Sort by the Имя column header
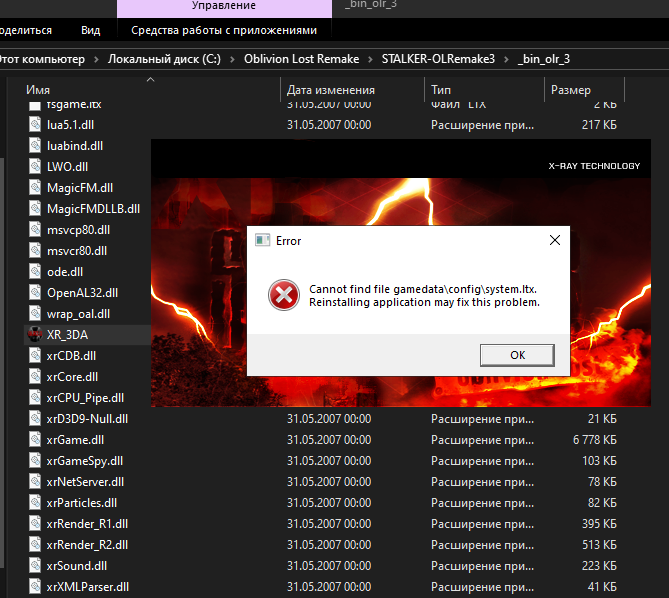 (38, 90)
